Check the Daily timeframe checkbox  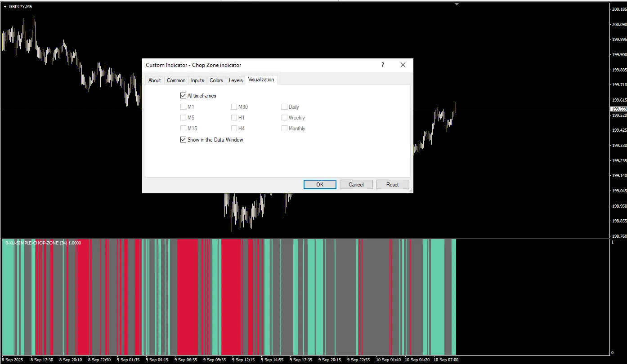tap(284, 107)
